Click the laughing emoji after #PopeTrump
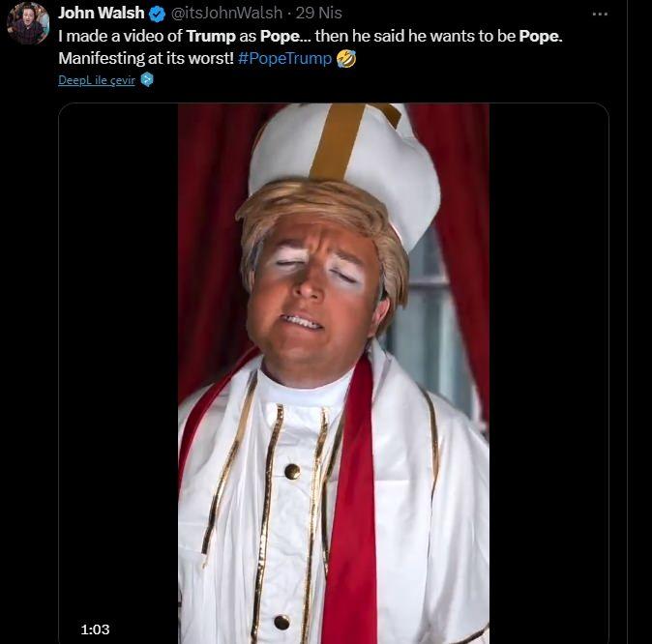 (346, 58)
